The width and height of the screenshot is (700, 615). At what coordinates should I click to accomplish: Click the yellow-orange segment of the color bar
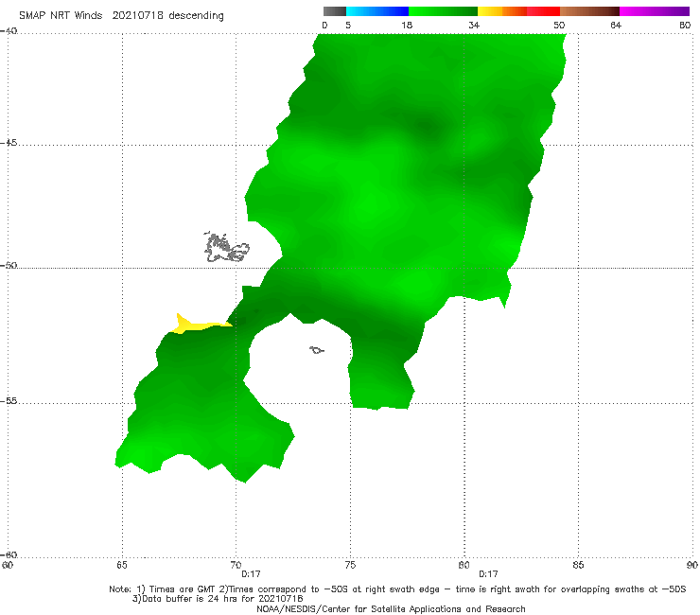pyautogui.click(x=502, y=11)
